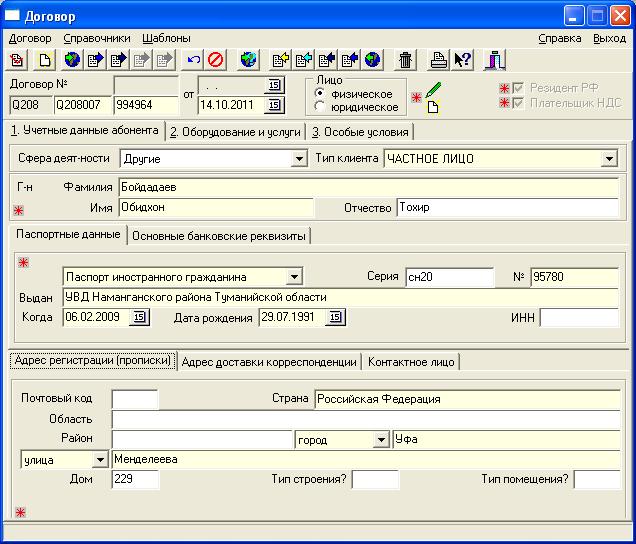Select Адрес регистрации (прописки) tab
The image size is (636, 544).
[93, 360]
